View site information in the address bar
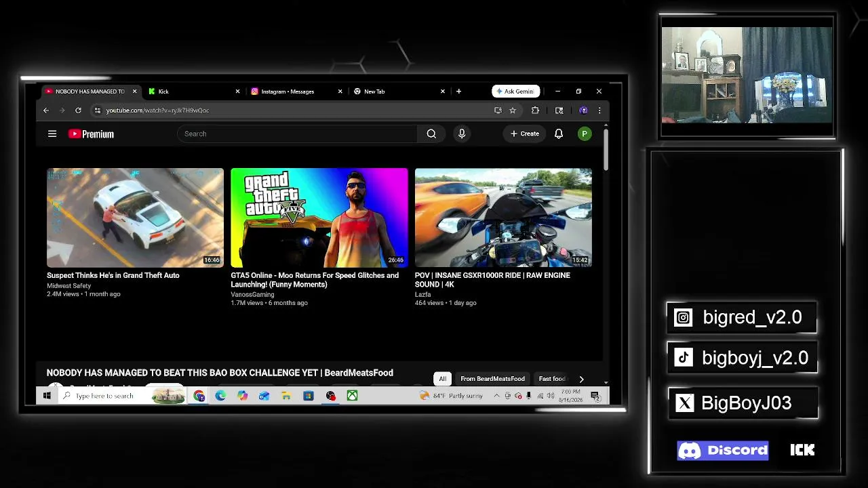The width and height of the screenshot is (868, 488). pyautogui.click(x=98, y=110)
